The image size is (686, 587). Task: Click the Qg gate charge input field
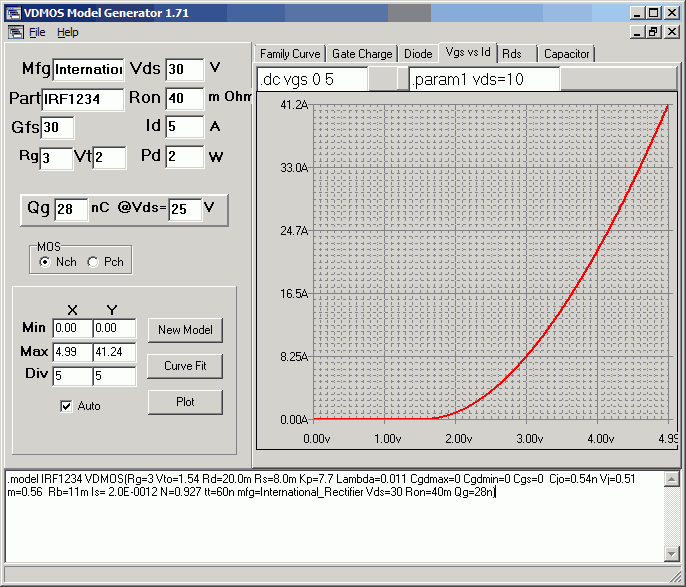tap(70, 208)
